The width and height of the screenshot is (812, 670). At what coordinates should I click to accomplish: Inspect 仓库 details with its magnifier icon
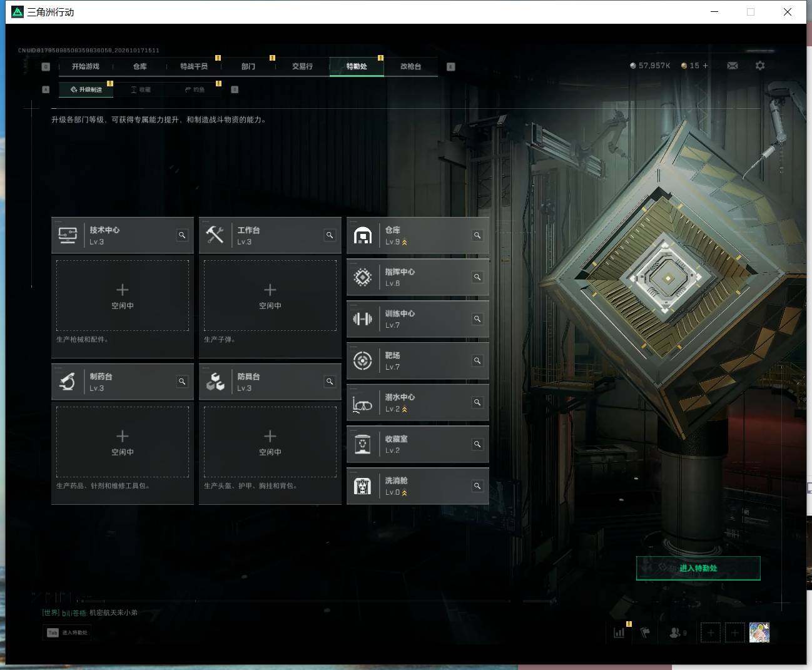(477, 236)
